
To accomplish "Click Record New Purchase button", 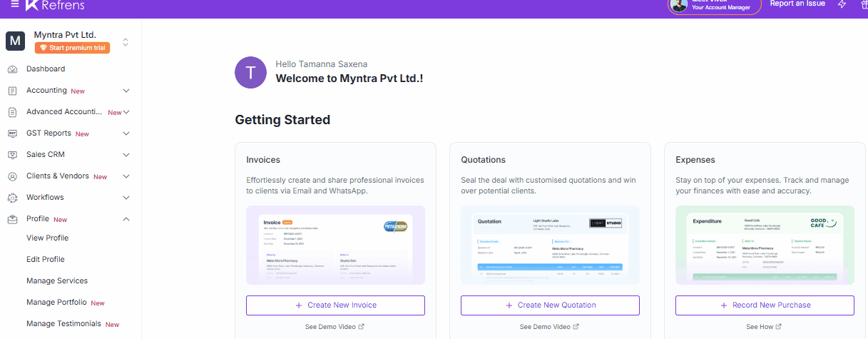I will (x=765, y=305).
